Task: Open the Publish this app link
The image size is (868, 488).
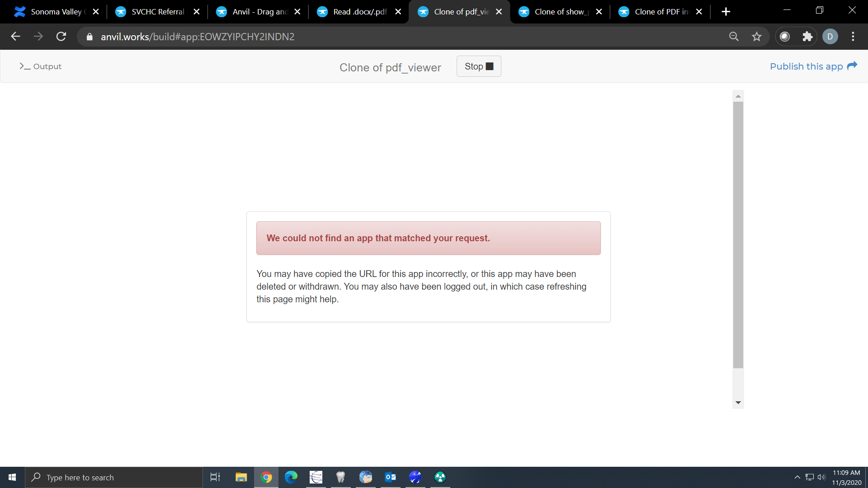Action: [x=813, y=66]
